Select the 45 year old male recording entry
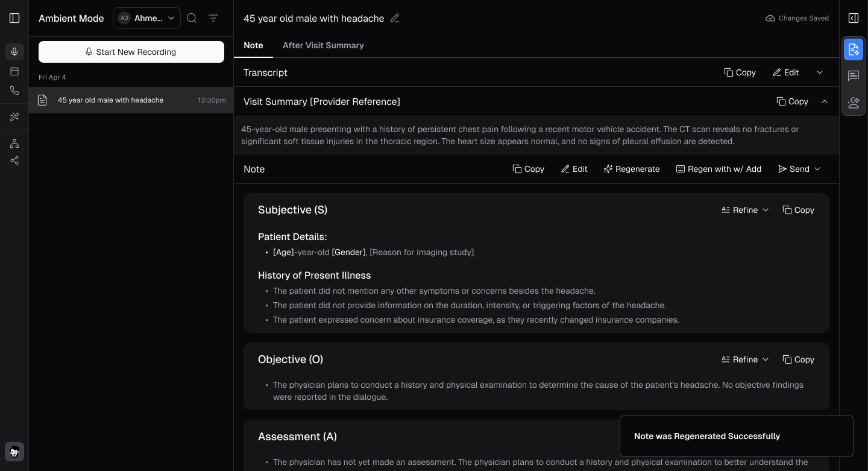868x471 pixels. [131, 100]
